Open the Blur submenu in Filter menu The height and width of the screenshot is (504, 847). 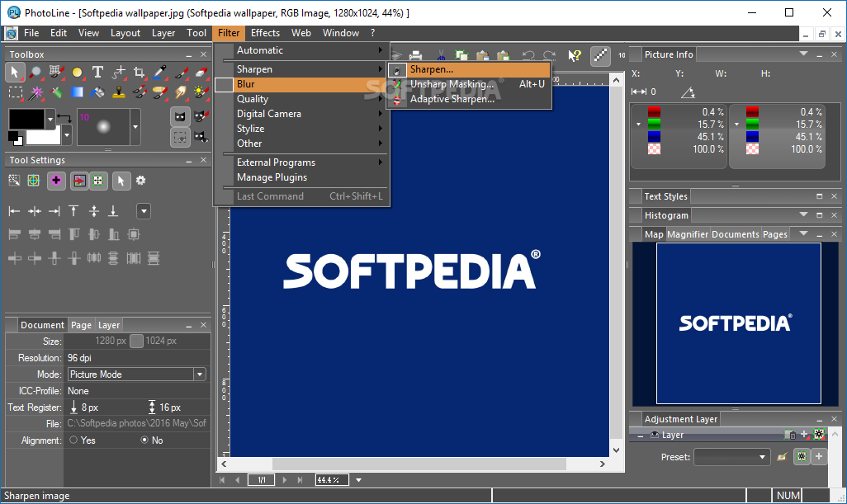pyautogui.click(x=300, y=84)
